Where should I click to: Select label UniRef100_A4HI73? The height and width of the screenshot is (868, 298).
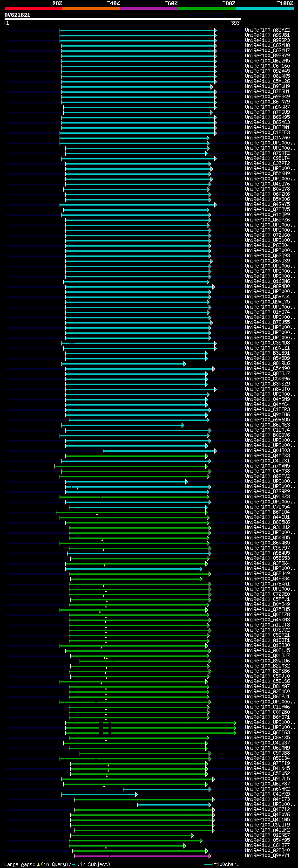pos(267,799)
